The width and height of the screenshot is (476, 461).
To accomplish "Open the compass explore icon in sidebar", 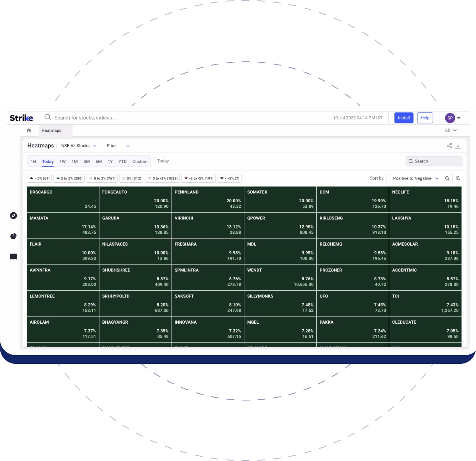I will tap(14, 215).
